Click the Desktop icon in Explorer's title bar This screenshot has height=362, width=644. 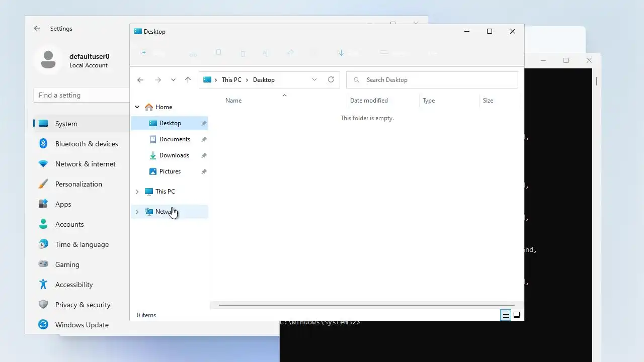click(x=138, y=31)
